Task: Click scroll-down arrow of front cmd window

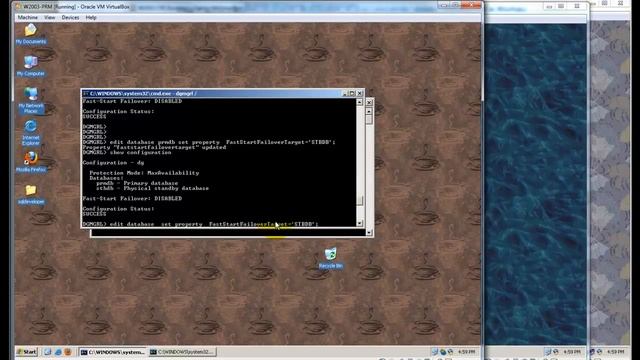Action: click(360, 223)
